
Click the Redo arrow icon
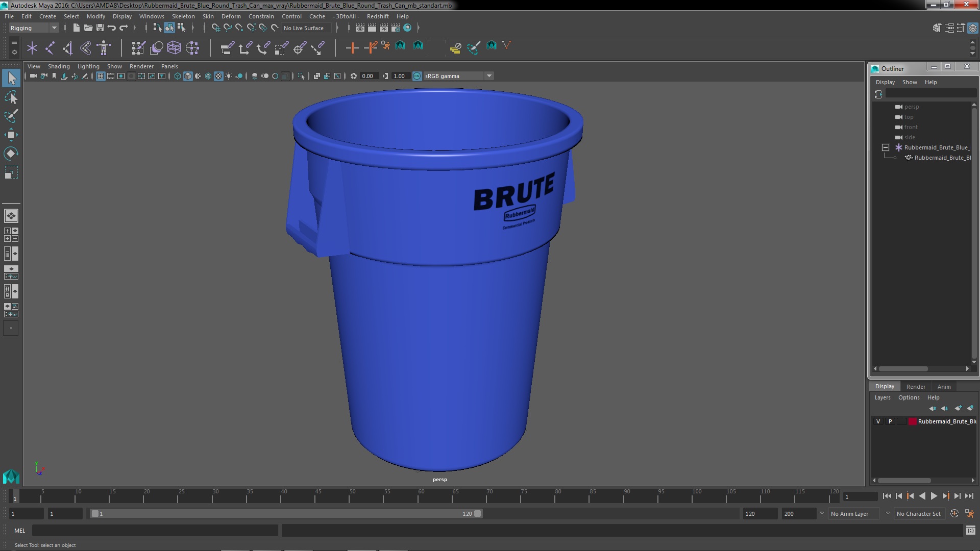click(124, 28)
